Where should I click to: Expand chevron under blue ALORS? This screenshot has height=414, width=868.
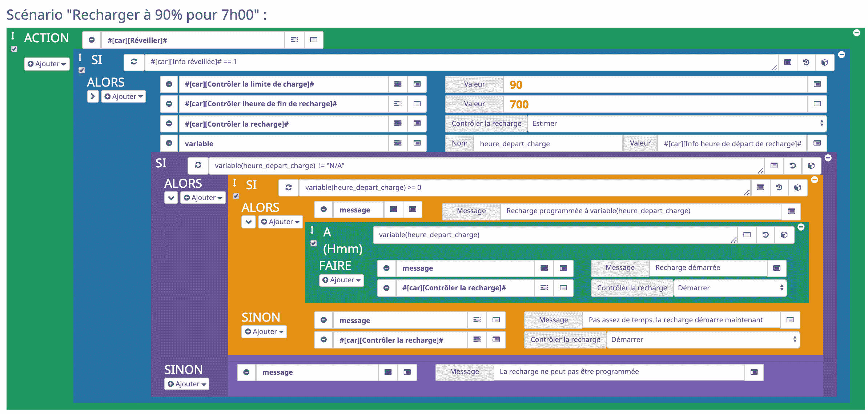93,96
